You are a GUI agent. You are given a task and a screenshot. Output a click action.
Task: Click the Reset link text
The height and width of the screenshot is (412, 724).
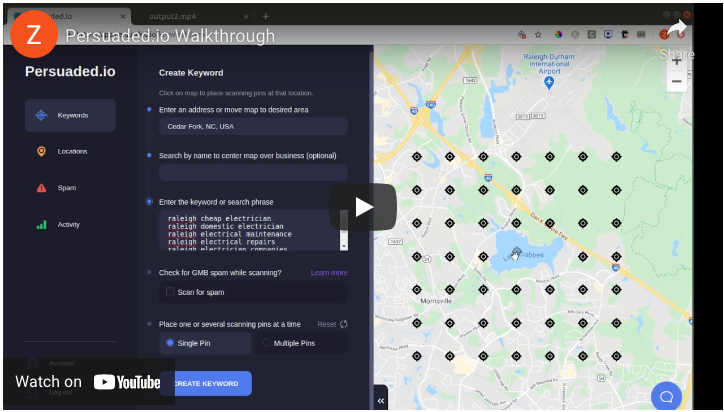click(326, 324)
